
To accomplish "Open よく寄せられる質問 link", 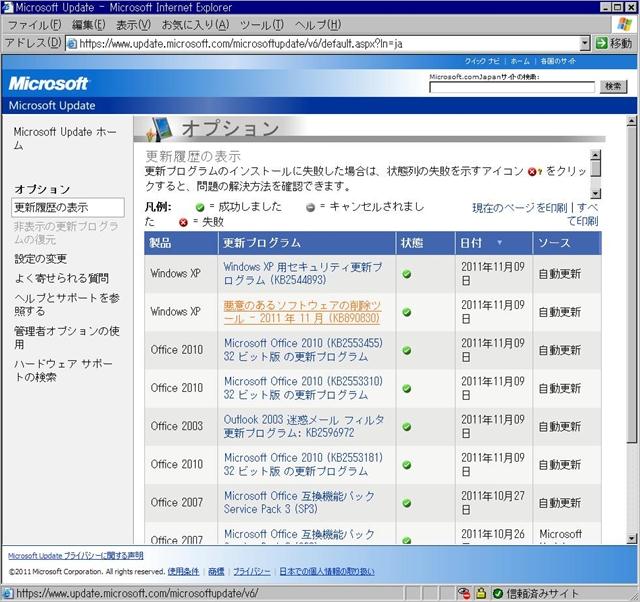I will pos(62,278).
